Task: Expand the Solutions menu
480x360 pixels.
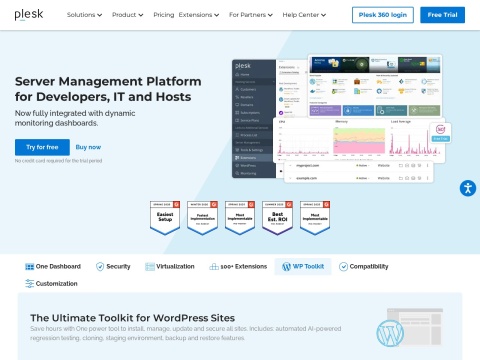Action: point(84,15)
